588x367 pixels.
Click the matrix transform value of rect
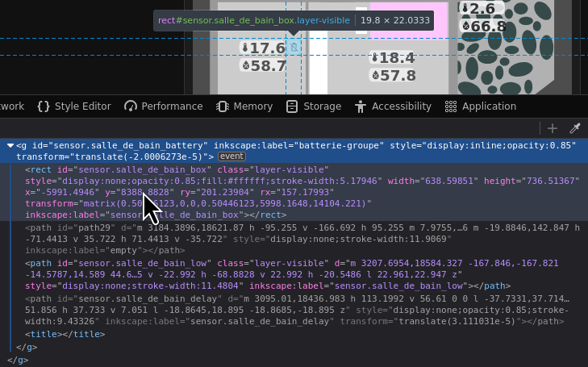point(224,203)
